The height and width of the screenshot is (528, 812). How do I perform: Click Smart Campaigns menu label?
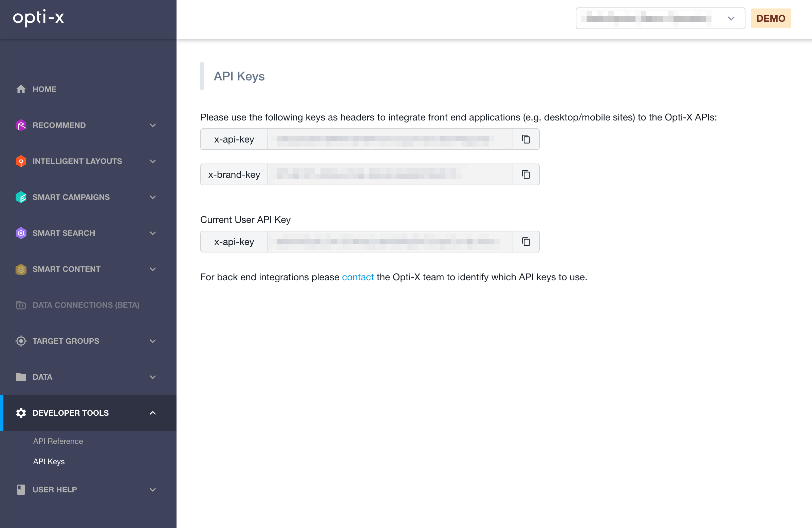[71, 197]
